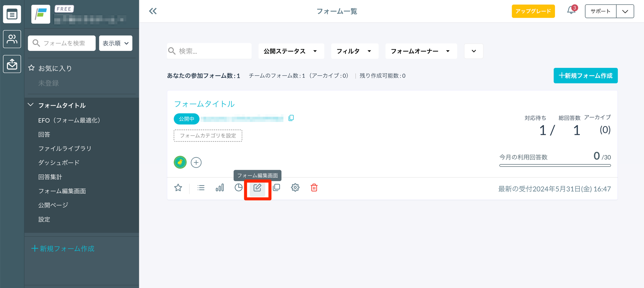The width and height of the screenshot is (644, 288).
Task: Add a member with plus circle
Action: tap(196, 163)
